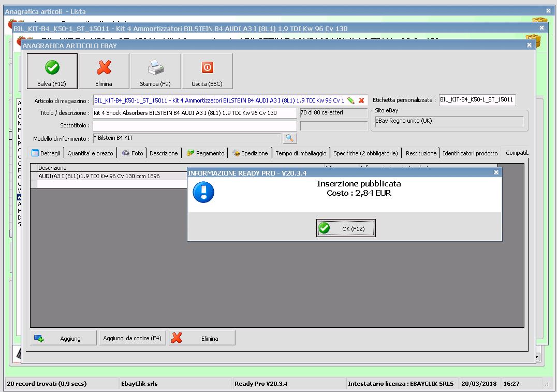Viewport: 557px width, 392px height.
Task: Click the 'Costo : 2,84 EUR' text
Action: click(359, 193)
